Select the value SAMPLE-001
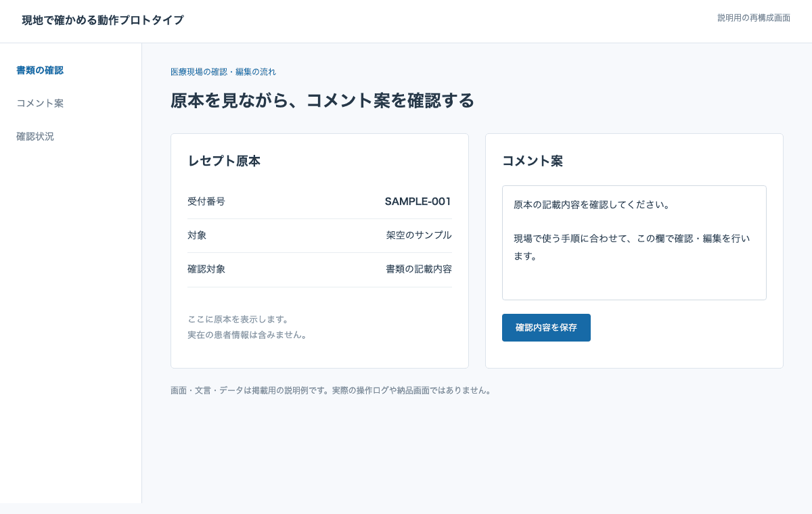This screenshot has height=514, width=812. click(x=418, y=202)
